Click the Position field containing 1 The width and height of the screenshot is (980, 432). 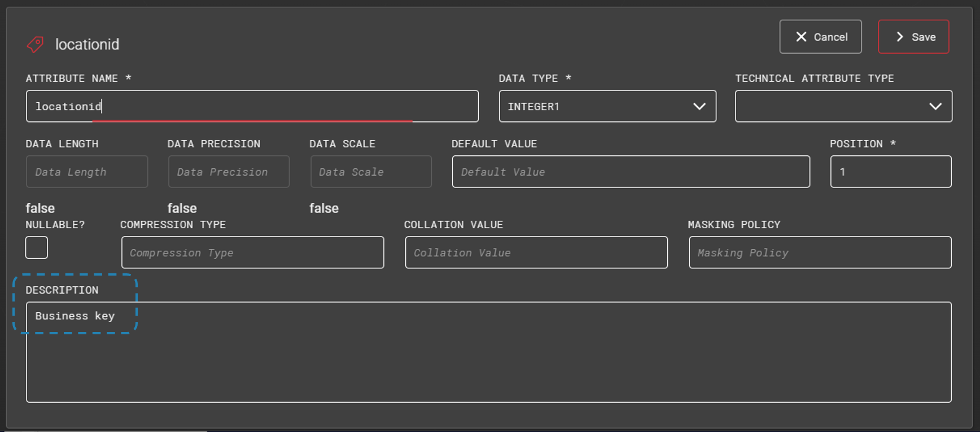point(890,172)
